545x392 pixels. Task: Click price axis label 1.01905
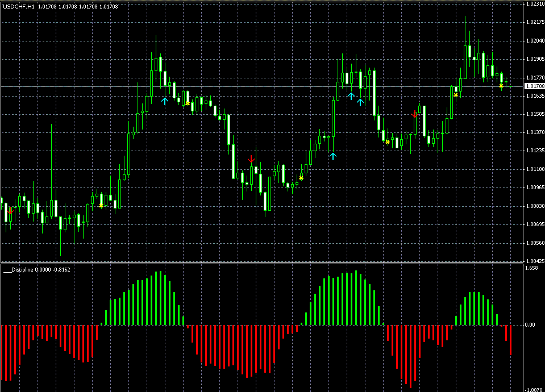pos(535,59)
